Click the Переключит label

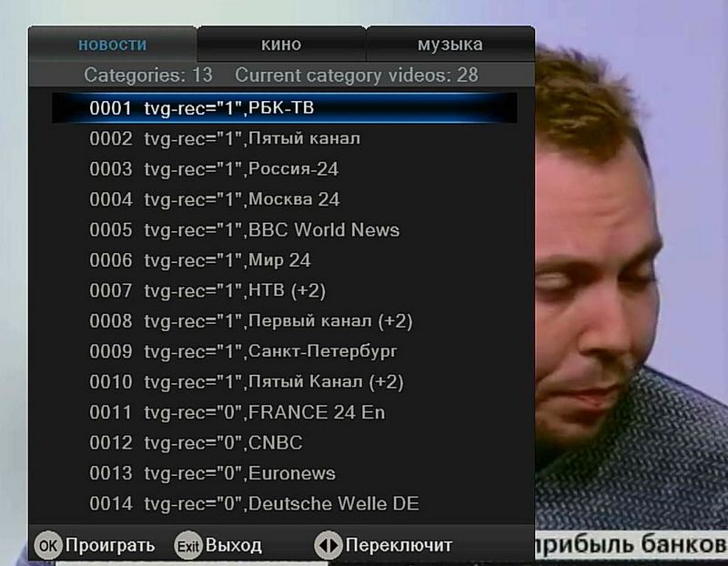pyautogui.click(x=399, y=545)
